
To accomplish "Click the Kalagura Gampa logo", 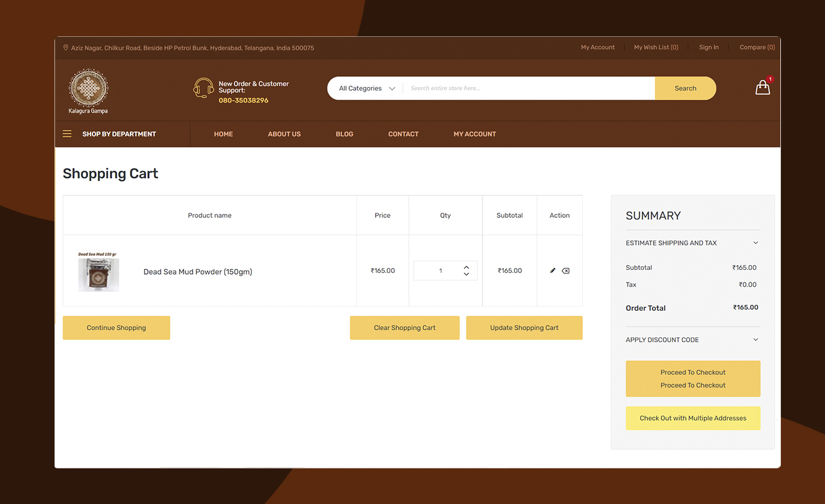I will [88, 91].
